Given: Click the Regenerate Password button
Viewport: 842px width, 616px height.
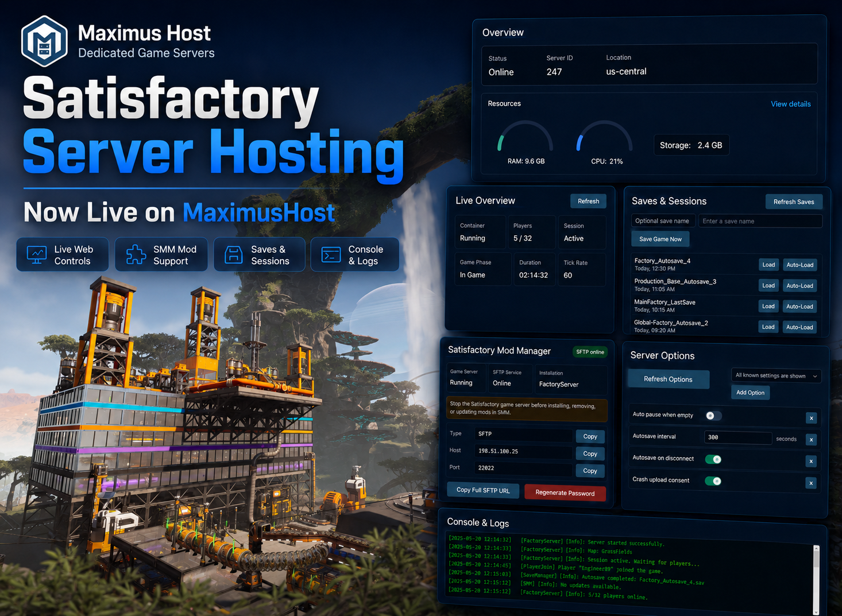Looking at the screenshot, I should [x=565, y=493].
